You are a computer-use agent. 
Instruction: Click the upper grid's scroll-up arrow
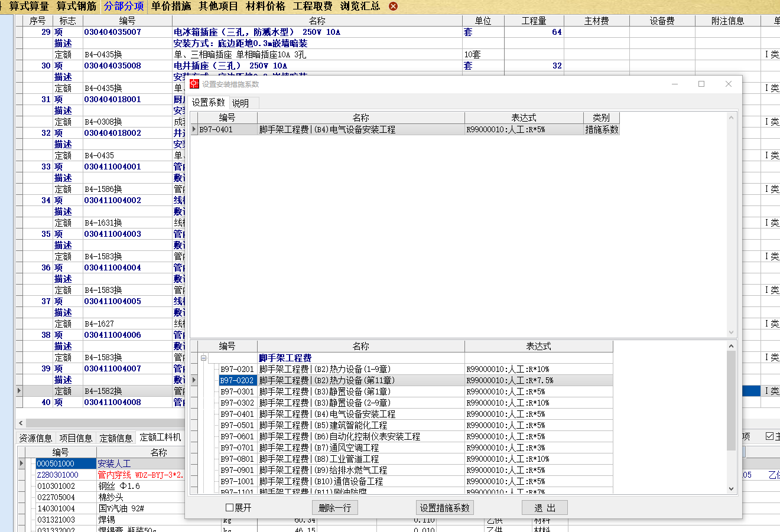click(x=731, y=118)
